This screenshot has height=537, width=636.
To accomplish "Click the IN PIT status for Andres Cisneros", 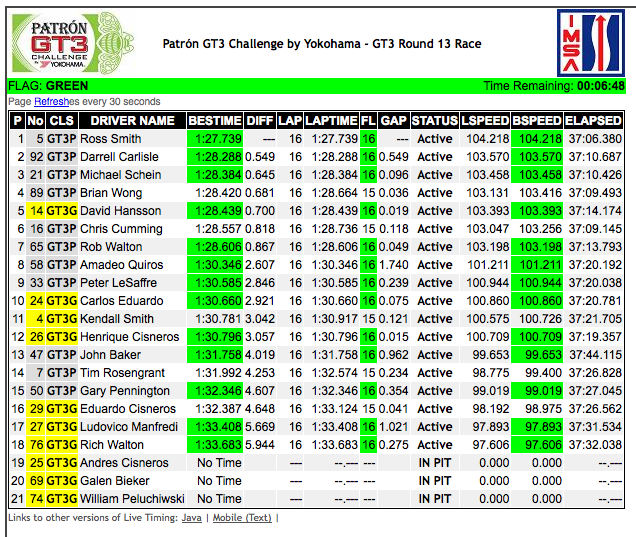I will tap(434, 463).
